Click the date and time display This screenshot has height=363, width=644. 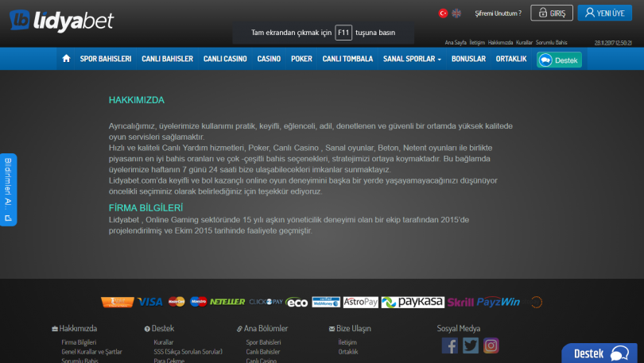(x=613, y=43)
